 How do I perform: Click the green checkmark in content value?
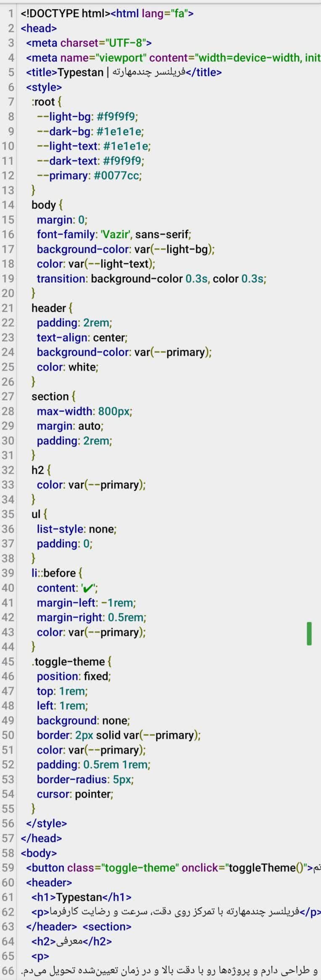point(88,588)
